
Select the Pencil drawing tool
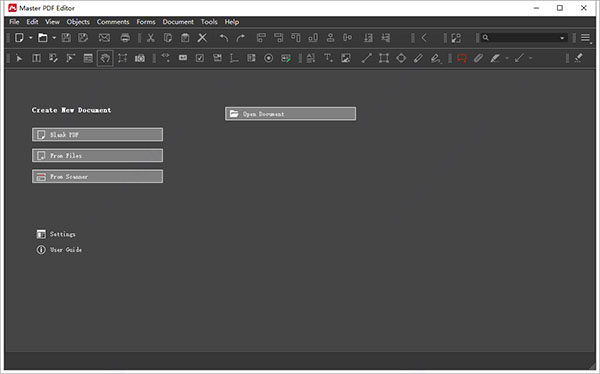[418, 58]
